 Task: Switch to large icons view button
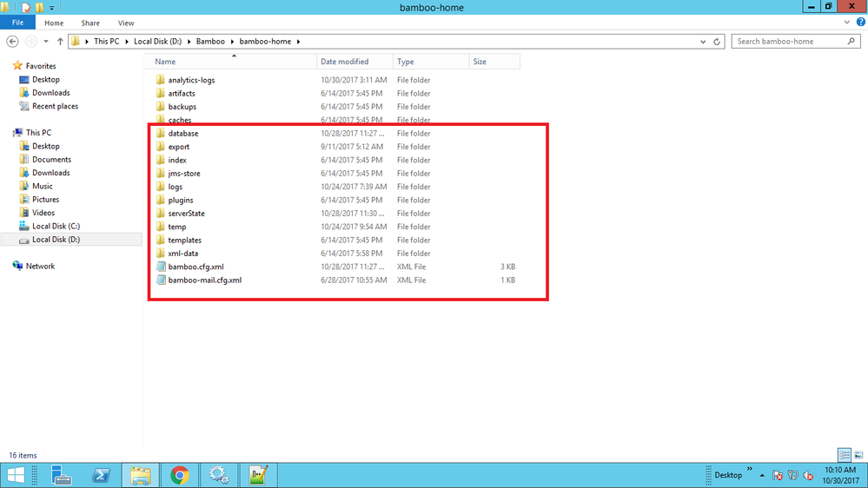tap(858, 455)
